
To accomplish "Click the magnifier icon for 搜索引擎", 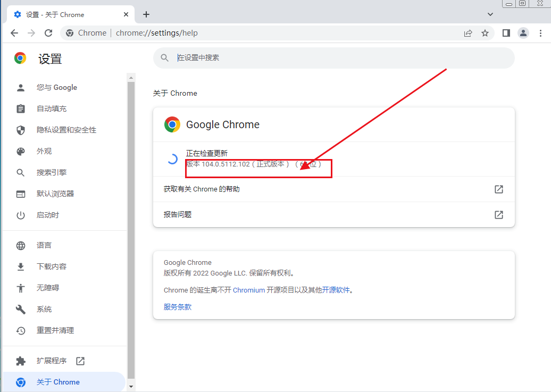I will [x=21, y=173].
